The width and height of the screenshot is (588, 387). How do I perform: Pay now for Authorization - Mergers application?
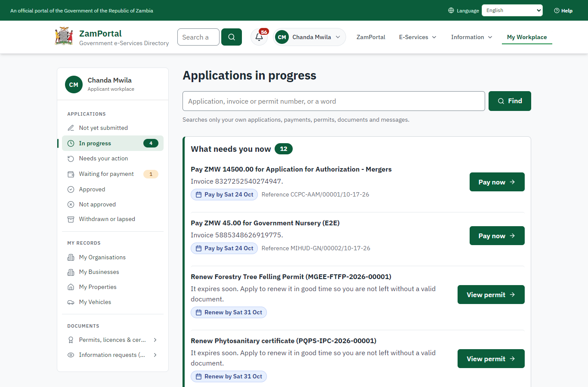(x=497, y=182)
